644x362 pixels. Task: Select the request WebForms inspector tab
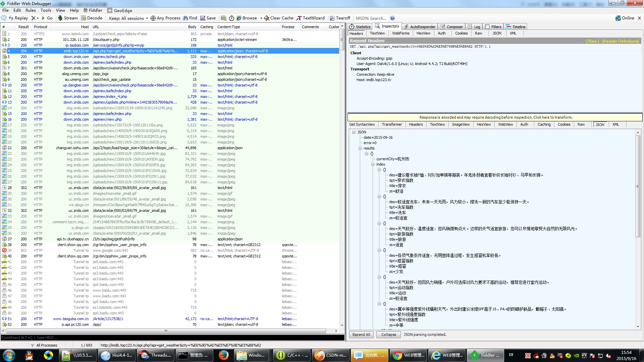[x=400, y=33]
